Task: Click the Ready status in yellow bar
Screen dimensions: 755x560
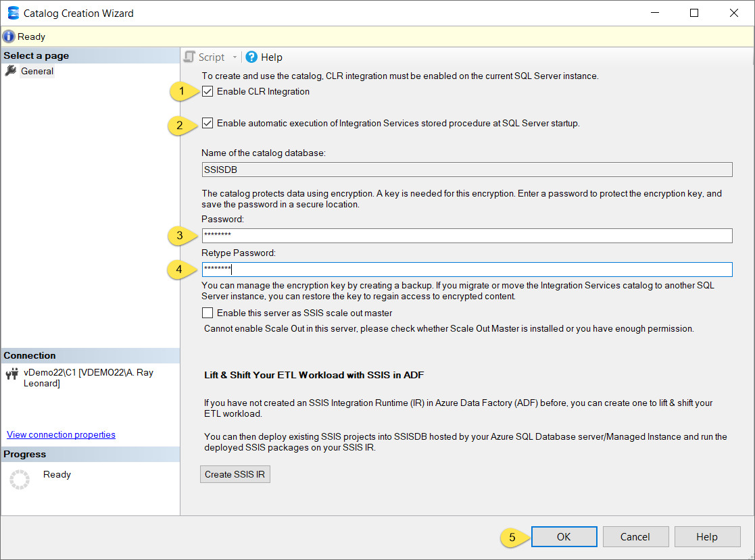Action: point(31,36)
